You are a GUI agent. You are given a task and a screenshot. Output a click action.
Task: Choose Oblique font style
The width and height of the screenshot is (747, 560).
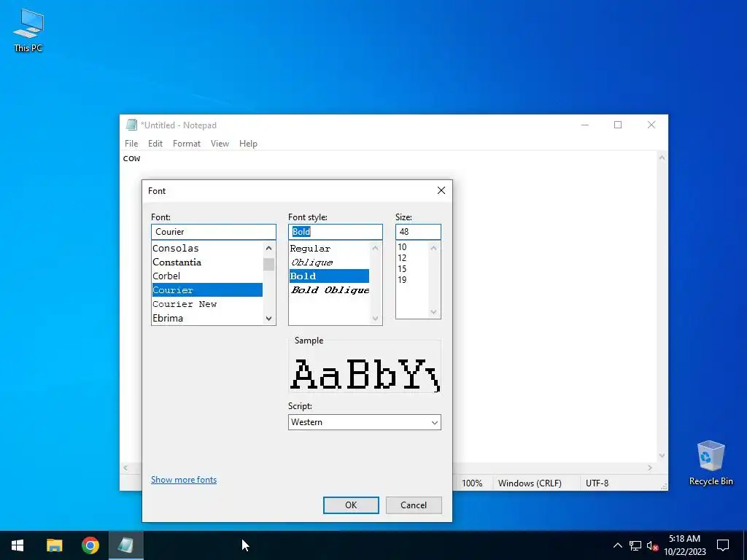pyautogui.click(x=329, y=262)
